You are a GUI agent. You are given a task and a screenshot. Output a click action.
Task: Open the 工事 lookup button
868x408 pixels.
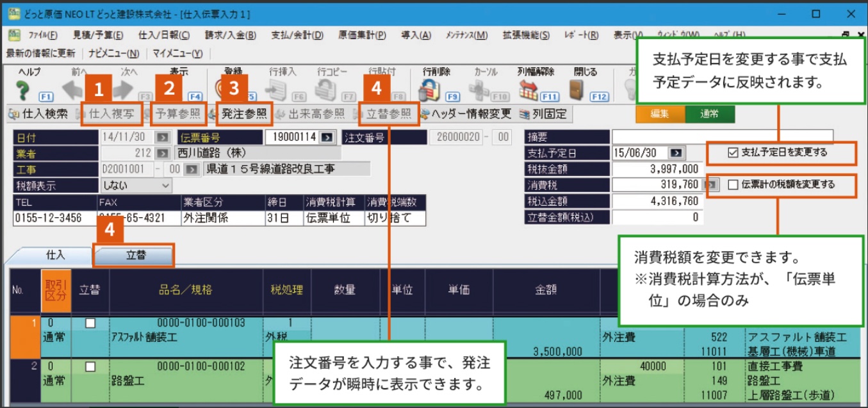point(191,169)
